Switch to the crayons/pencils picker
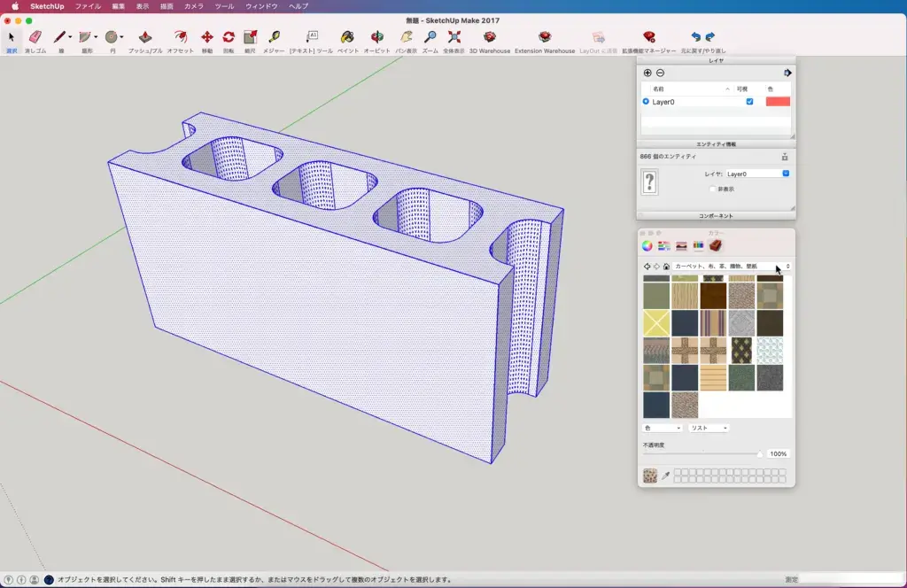The height and width of the screenshot is (588, 907). (698, 245)
